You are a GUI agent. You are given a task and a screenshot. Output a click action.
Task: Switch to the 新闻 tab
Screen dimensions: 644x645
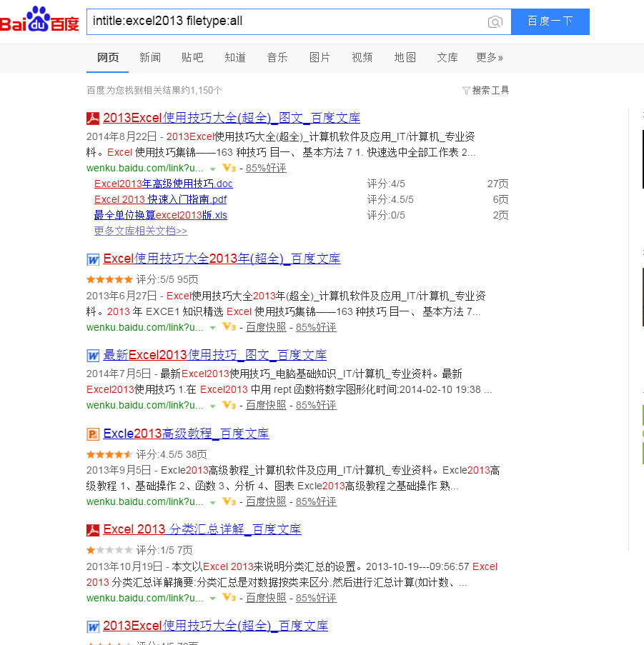150,58
